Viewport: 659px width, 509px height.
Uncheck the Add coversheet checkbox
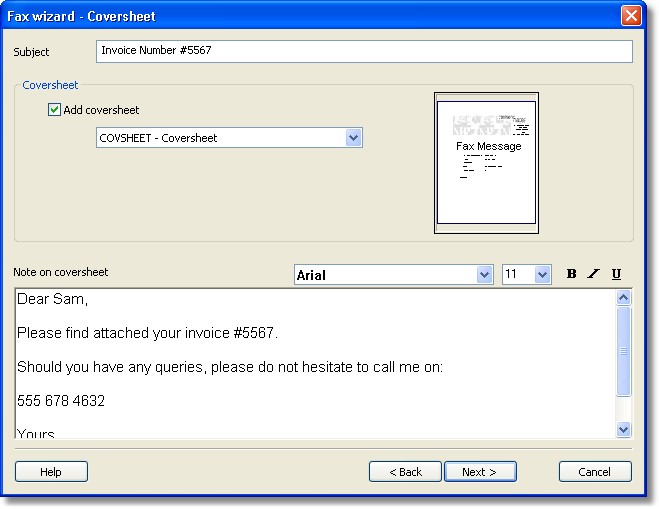tap(55, 110)
